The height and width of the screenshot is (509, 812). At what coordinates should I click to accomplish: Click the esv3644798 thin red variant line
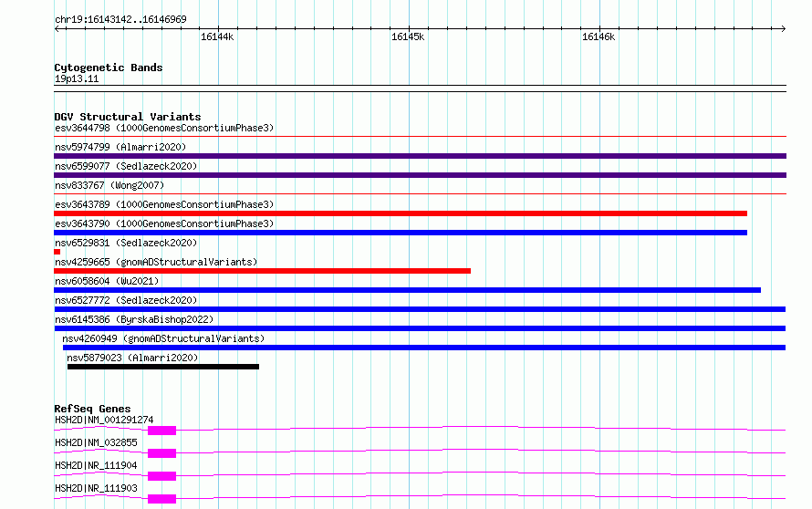coord(420,137)
